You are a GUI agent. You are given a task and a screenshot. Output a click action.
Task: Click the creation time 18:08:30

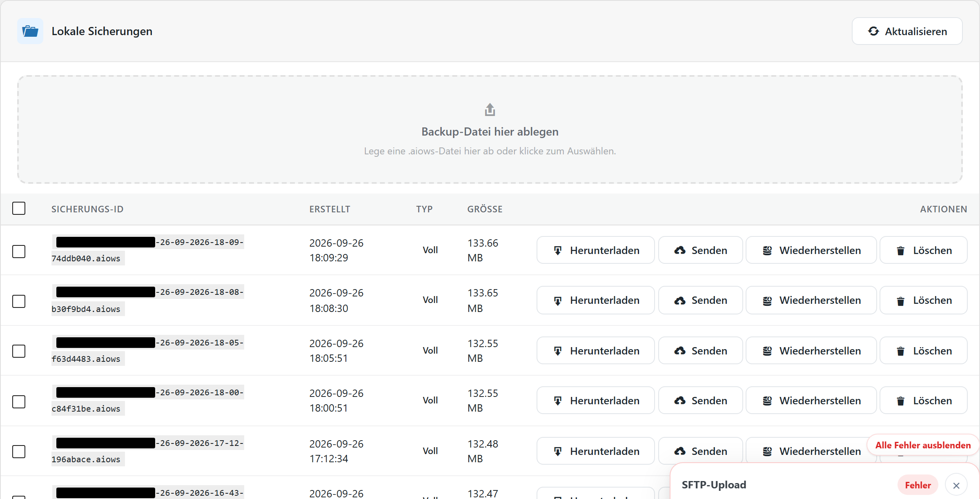(329, 308)
